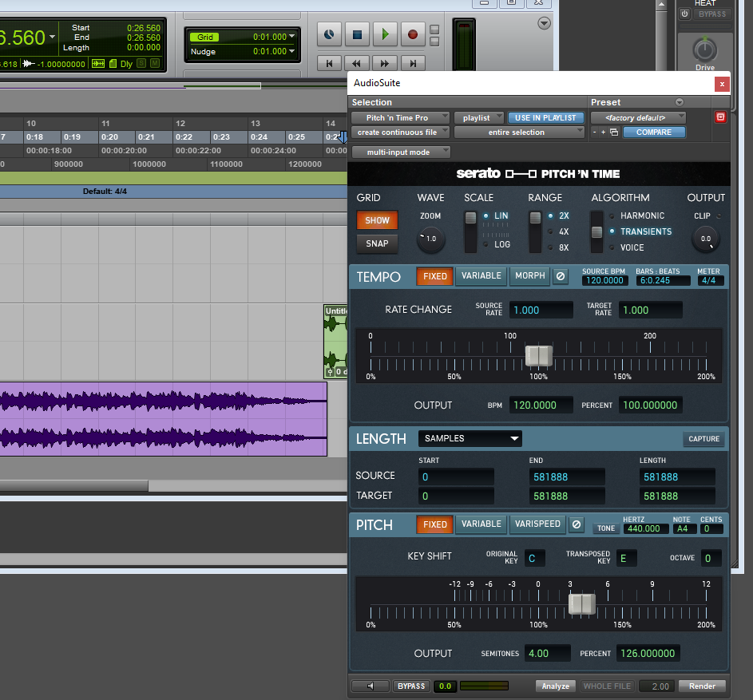753x700 pixels.
Task: Stop playback in the transport
Action: [x=357, y=34]
